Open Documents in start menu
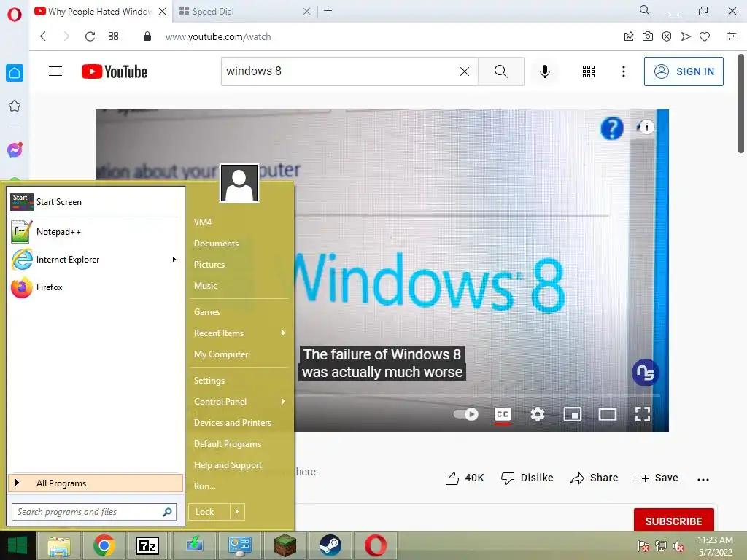 coord(216,244)
